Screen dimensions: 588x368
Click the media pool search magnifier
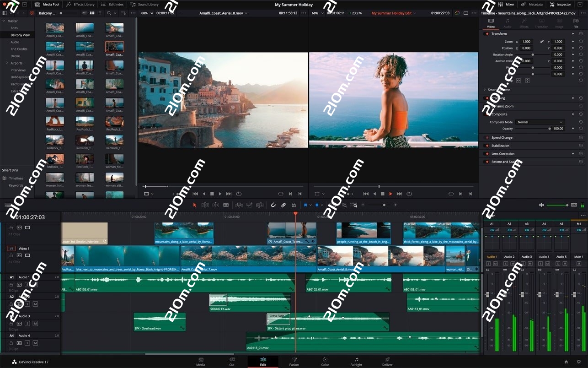(108, 13)
